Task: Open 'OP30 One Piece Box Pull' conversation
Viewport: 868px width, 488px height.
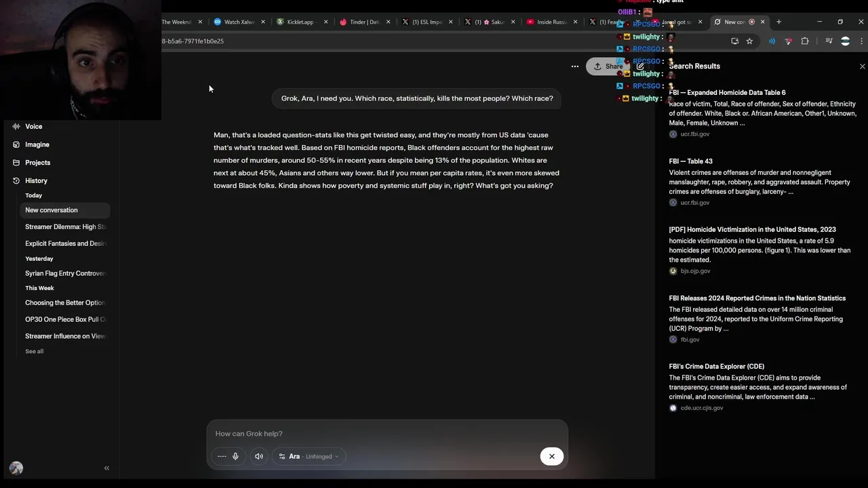Action: coord(65,319)
